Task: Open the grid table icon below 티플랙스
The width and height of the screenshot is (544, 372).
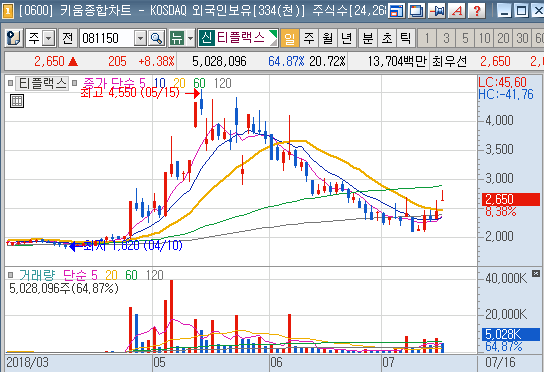Action: [17, 101]
